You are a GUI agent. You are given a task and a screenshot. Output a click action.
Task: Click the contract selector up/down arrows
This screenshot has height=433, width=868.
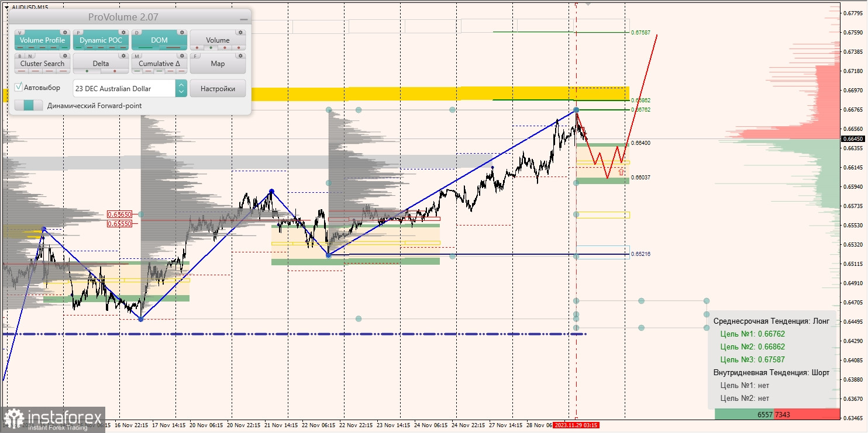coord(181,88)
